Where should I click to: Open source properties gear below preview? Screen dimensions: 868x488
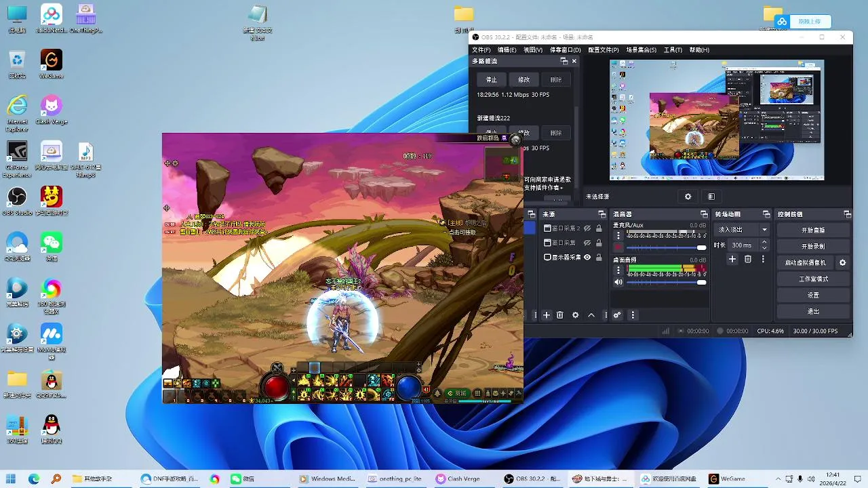click(x=688, y=197)
